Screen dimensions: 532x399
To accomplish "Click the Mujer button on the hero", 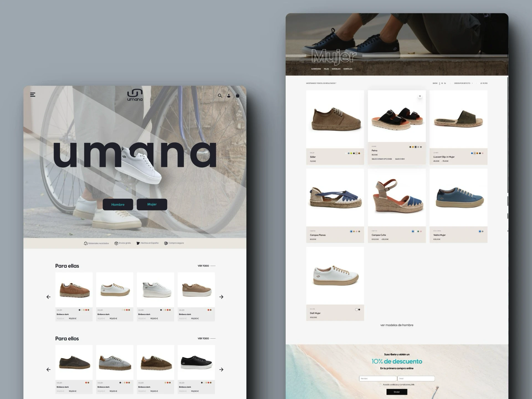I will coord(152,204).
